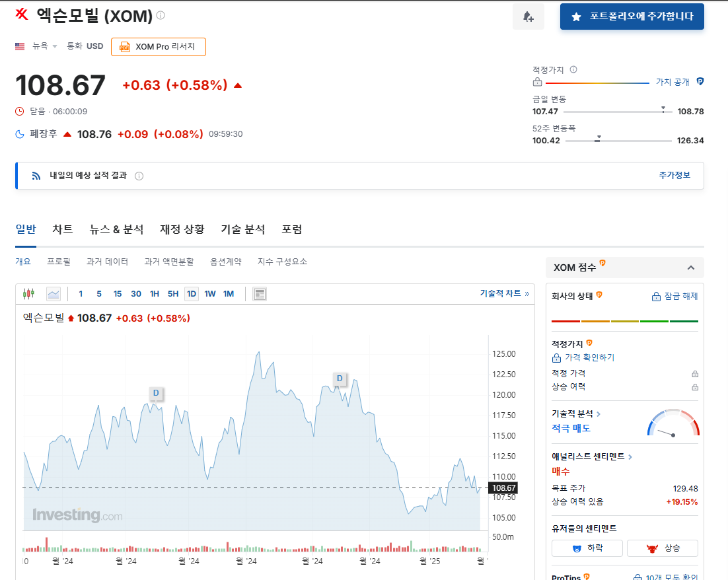
Task: Expand 애널리스트 센티멘트 details
Action: point(595,455)
